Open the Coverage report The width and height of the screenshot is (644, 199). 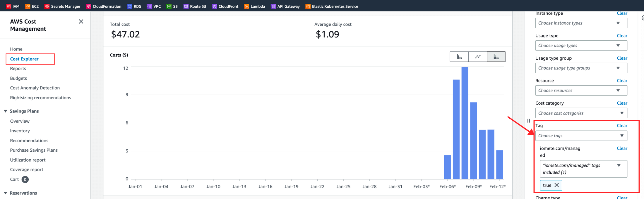(x=27, y=169)
